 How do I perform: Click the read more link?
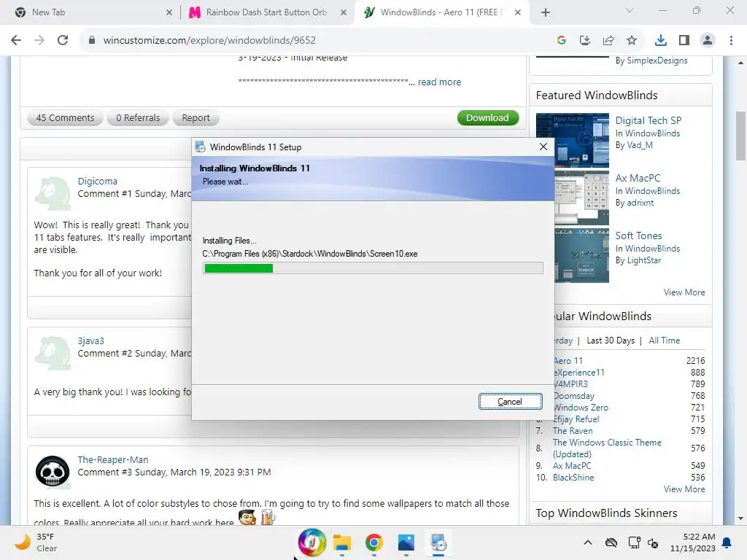coord(439,82)
